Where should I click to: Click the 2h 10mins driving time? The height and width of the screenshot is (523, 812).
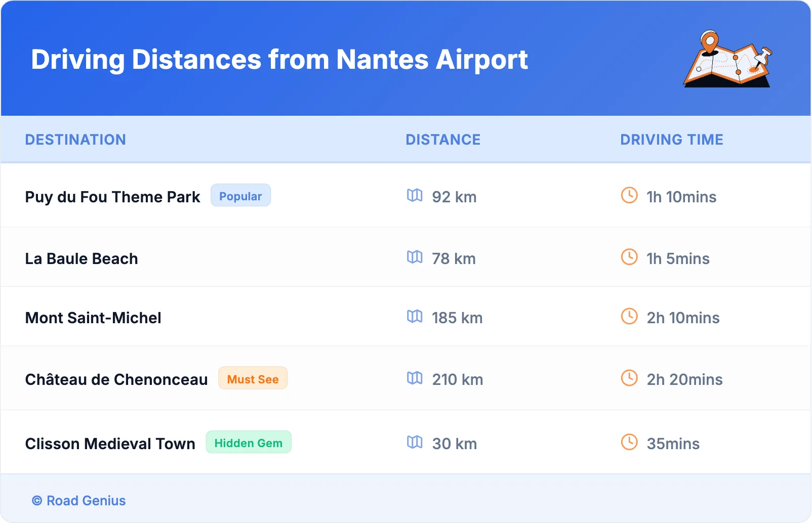click(x=683, y=318)
